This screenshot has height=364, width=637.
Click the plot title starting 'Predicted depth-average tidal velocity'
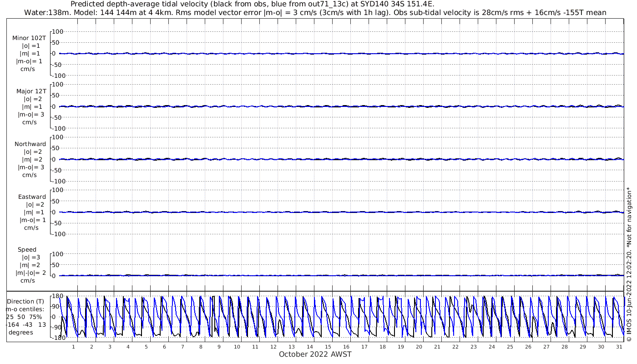pos(253,4)
